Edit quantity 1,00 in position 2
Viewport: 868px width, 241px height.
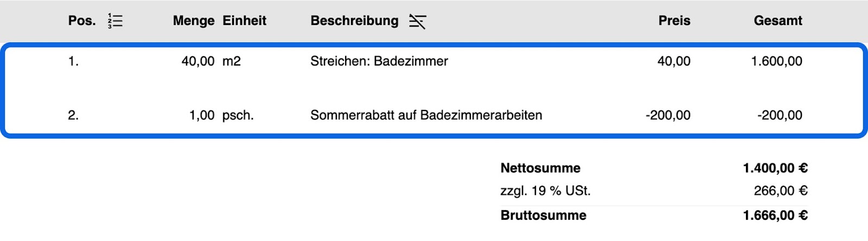pyautogui.click(x=202, y=115)
